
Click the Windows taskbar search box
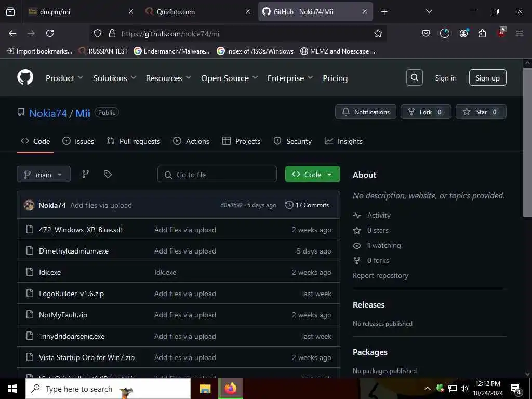[x=108, y=389]
